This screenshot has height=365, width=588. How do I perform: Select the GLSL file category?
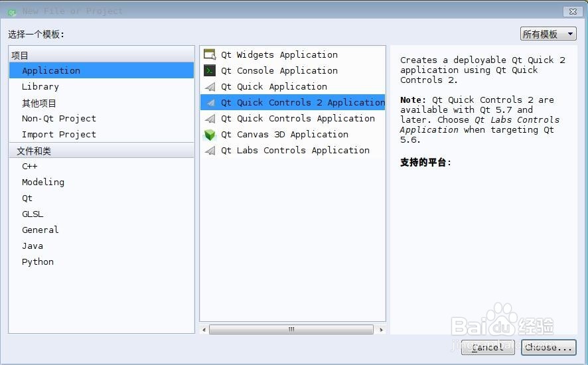click(x=102, y=214)
